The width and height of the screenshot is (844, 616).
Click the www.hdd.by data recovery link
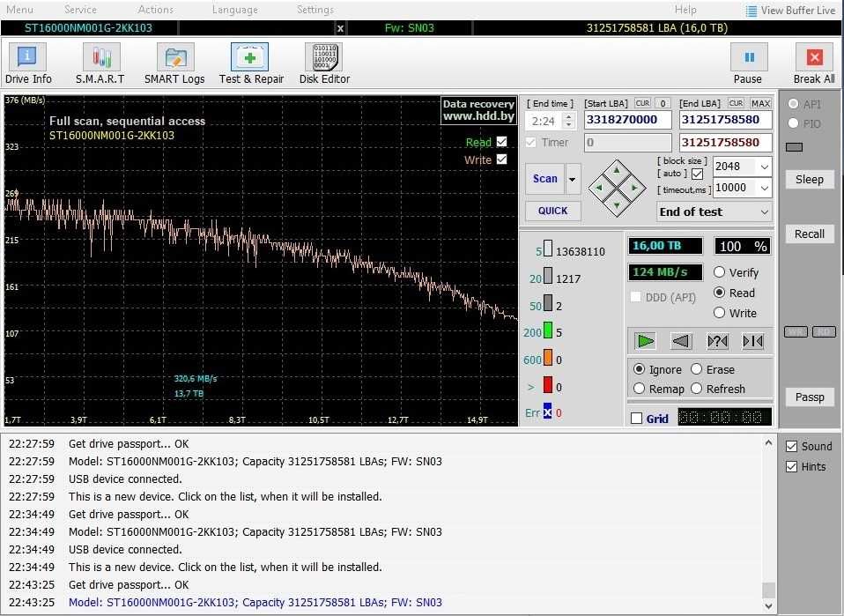click(478, 110)
